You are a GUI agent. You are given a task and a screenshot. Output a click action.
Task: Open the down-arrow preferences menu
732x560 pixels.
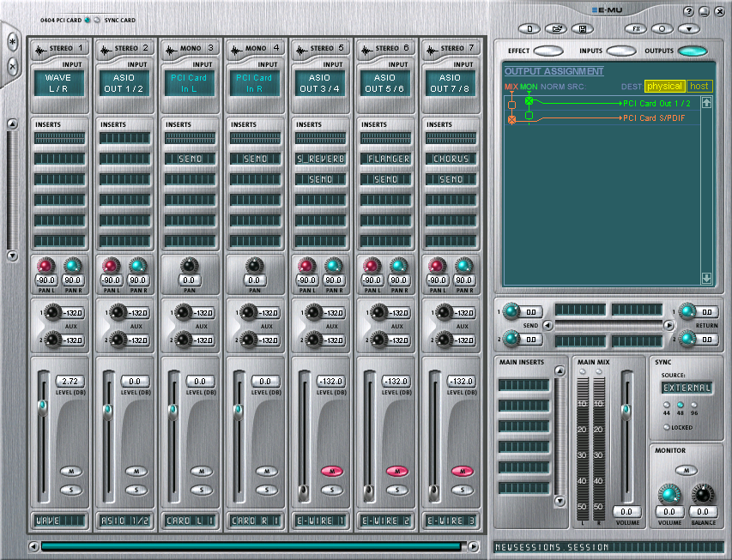pyautogui.click(x=689, y=29)
